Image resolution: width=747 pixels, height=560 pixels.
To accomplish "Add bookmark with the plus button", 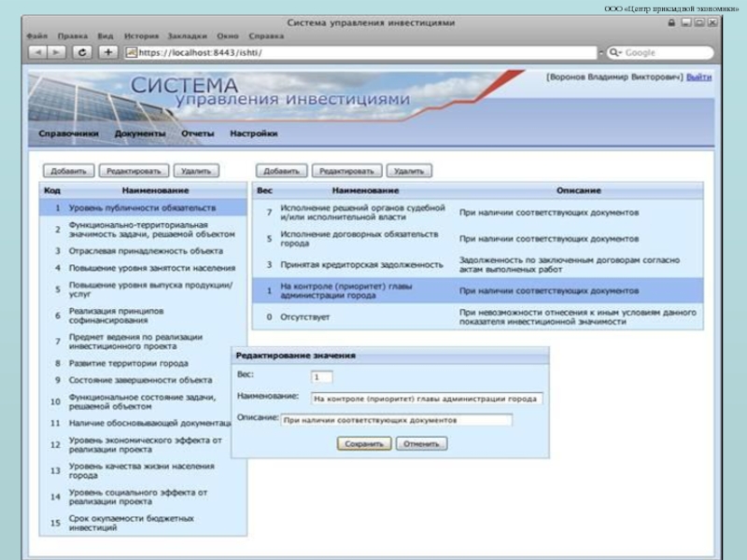I will point(108,52).
